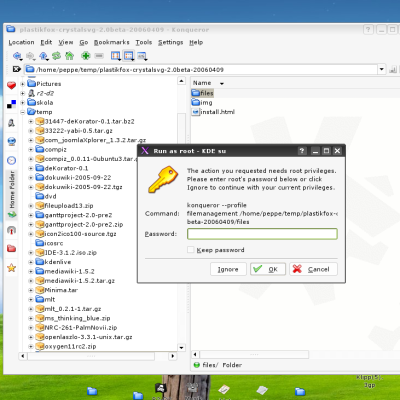Expand the deKorator-0.1 folder node
The image size is (400, 400).
click(31, 168)
